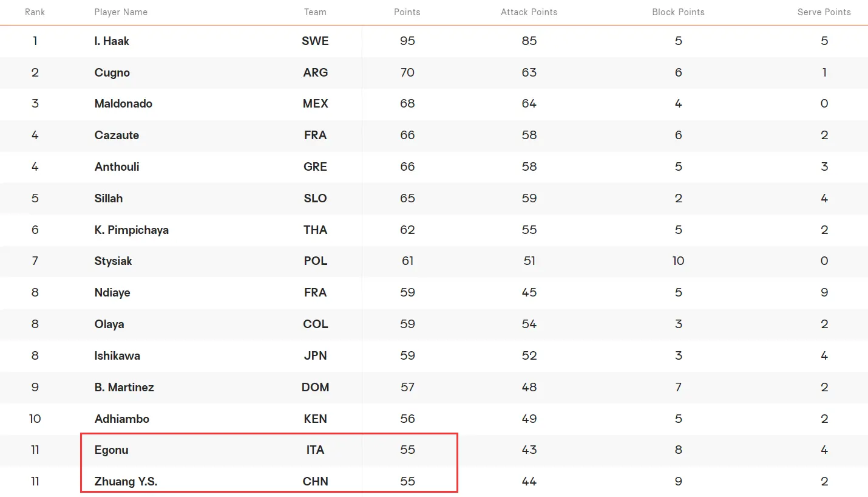Click the SWE team code
The height and width of the screenshot is (497, 868).
(x=315, y=41)
